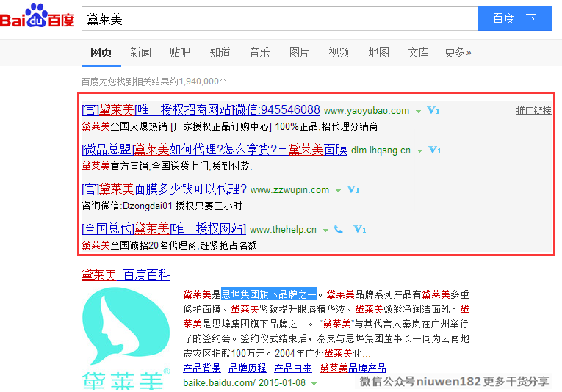This screenshot has height=392, width=562.
Task: Open the 推广链接 link
Action: point(533,110)
